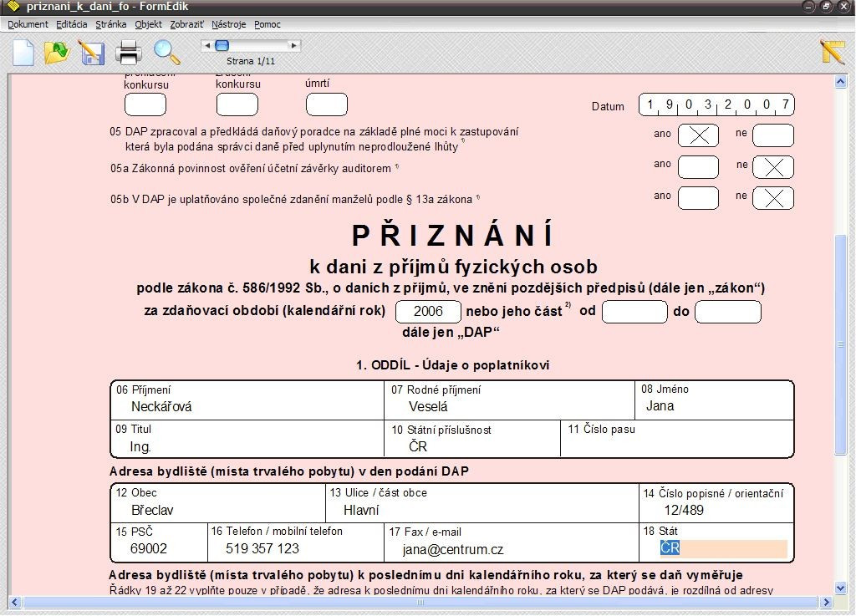Open the Dokument menu

(28, 24)
